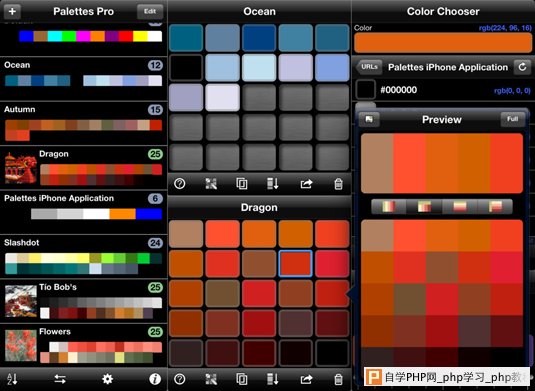Select the first layout option in Preview bar

tap(389, 206)
